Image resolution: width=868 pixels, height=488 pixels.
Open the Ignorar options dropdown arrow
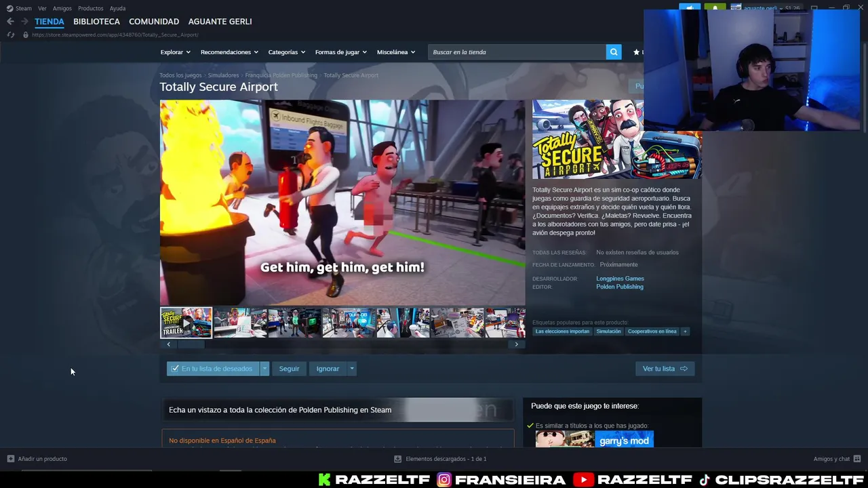[351, 369]
